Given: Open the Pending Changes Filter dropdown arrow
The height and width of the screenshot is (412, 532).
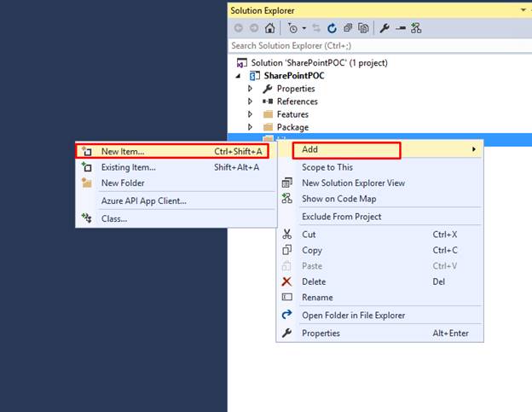Looking at the screenshot, I should tap(304, 28).
